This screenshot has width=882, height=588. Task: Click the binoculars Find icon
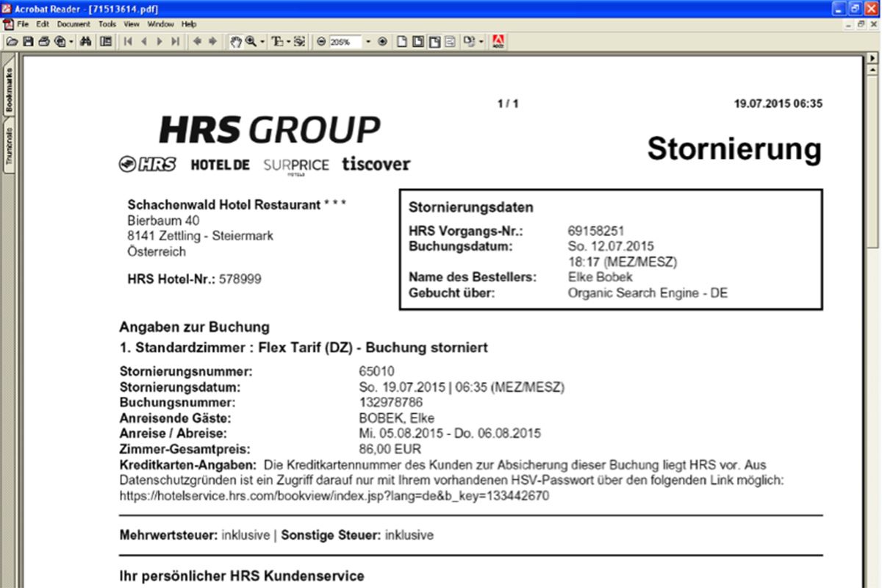click(x=85, y=42)
